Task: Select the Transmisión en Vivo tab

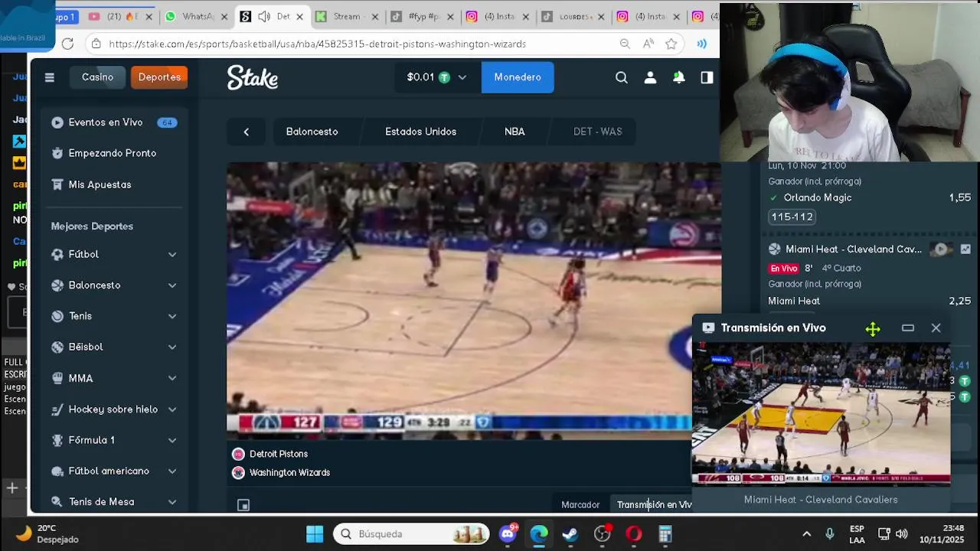Action: (654, 505)
